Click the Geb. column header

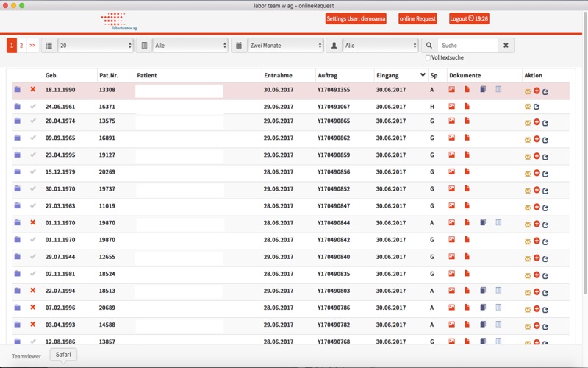[51, 75]
